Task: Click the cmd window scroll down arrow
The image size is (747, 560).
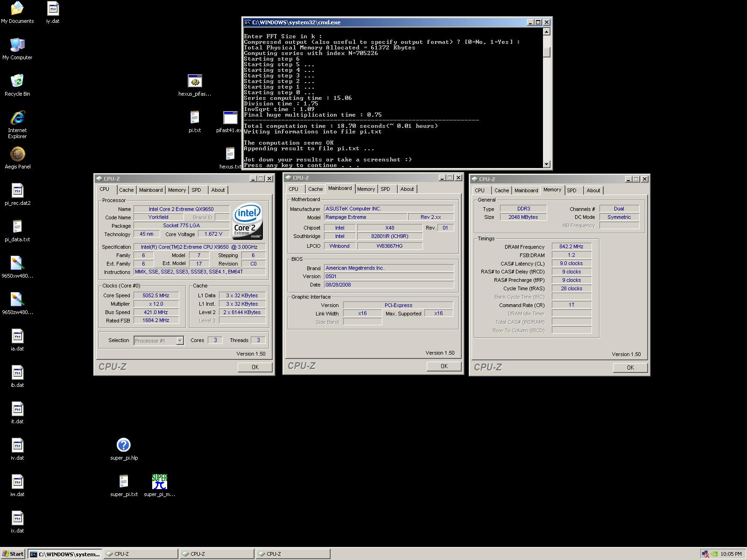Action: pyautogui.click(x=547, y=164)
